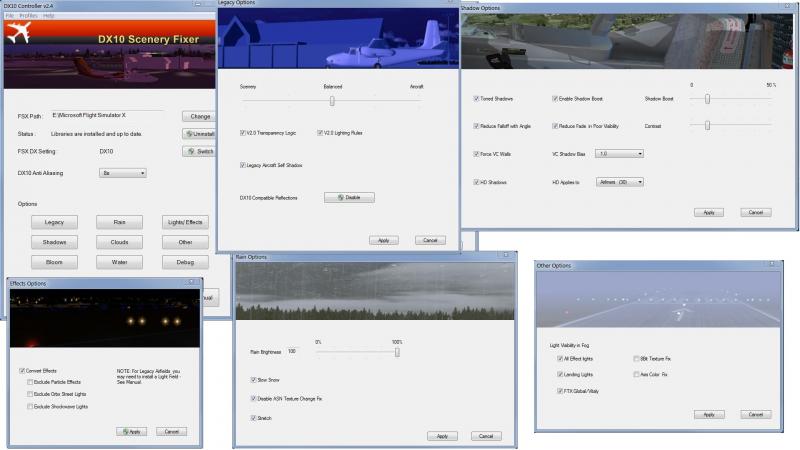Click Apply in Shadow Options window
The height and width of the screenshot is (450, 800).
click(x=709, y=212)
